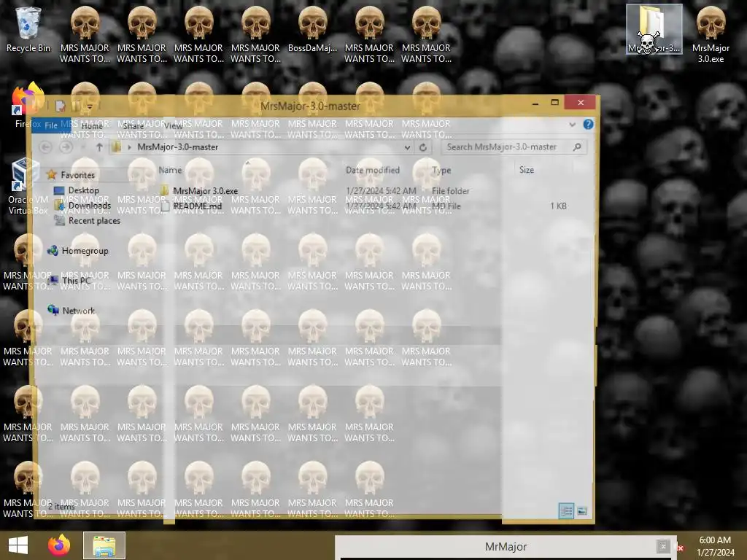Click the File folder type cell
The height and width of the screenshot is (560, 747).
click(x=450, y=191)
